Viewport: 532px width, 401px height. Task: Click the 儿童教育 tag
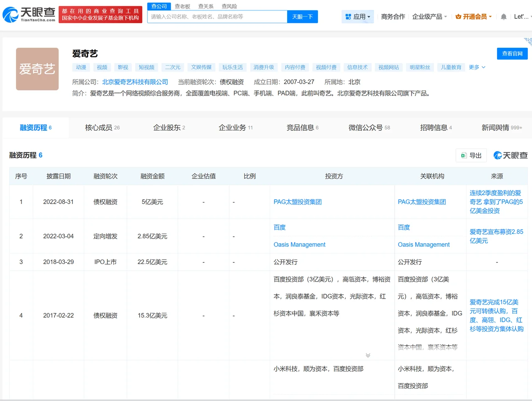click(451, 67)
